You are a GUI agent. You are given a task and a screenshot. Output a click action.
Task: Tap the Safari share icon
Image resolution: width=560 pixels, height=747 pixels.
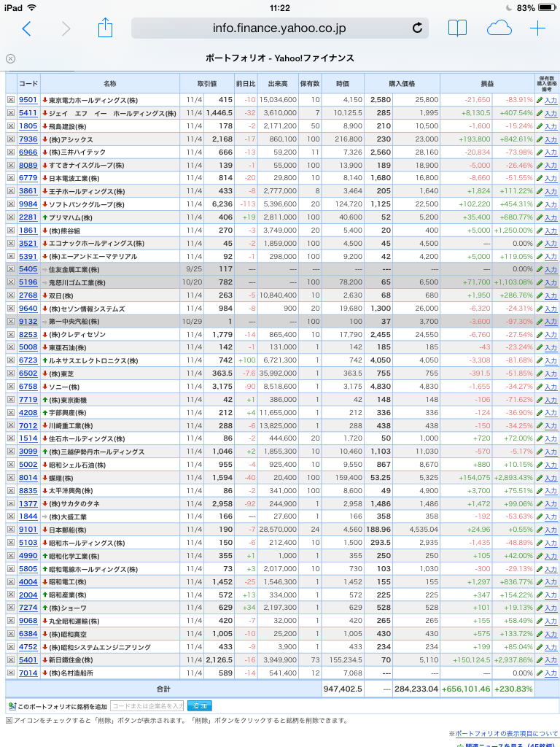pyautogui.click(x=105, y=28)
